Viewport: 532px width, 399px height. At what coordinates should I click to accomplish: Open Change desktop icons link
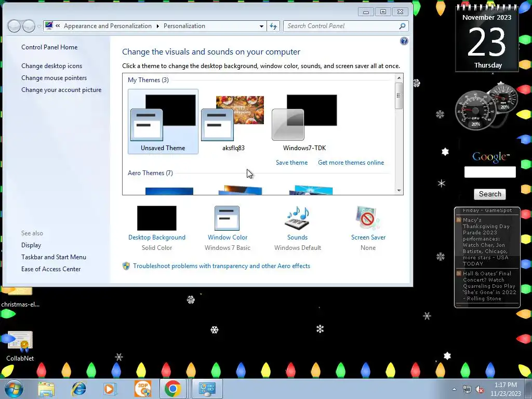[51, 66]
